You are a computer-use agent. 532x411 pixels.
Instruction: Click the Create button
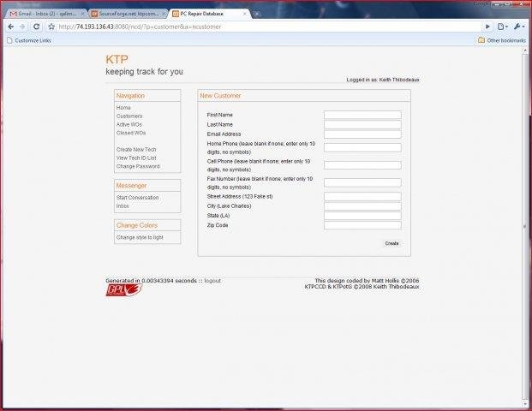tap(392, 243)
